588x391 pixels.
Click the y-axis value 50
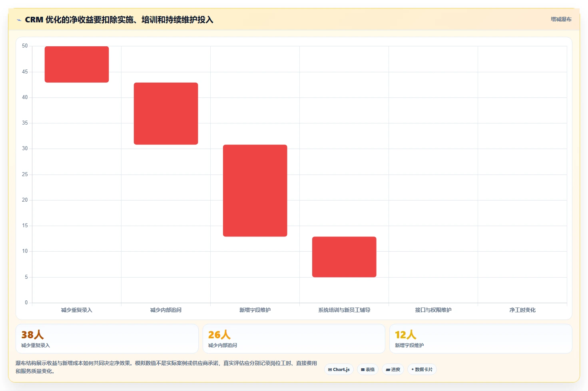coord(25,46)
